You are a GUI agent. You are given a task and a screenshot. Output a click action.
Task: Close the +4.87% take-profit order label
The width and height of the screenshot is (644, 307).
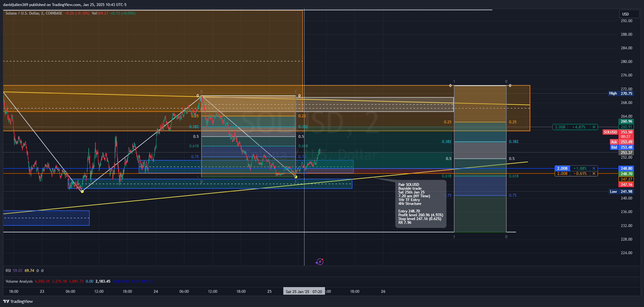[594, 127]
